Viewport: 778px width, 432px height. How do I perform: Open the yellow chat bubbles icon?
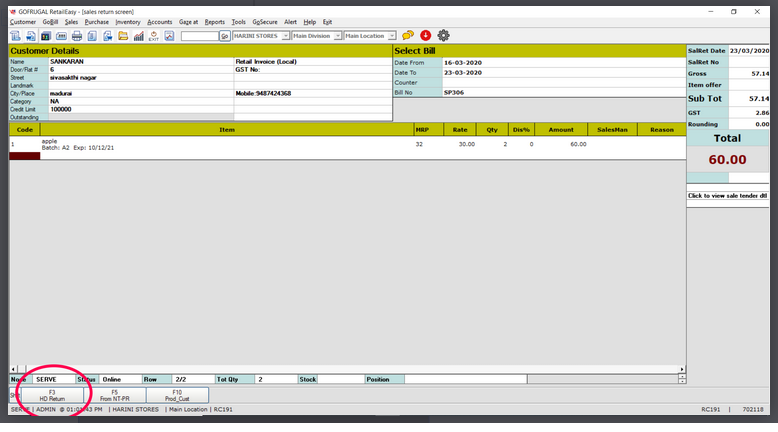[x=408, y=35]
